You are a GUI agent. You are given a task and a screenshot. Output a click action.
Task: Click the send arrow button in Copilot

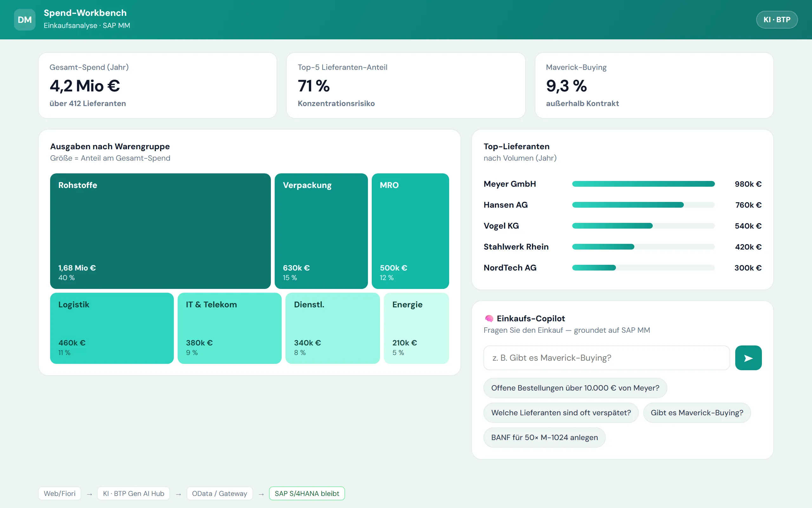pos(748,358)
